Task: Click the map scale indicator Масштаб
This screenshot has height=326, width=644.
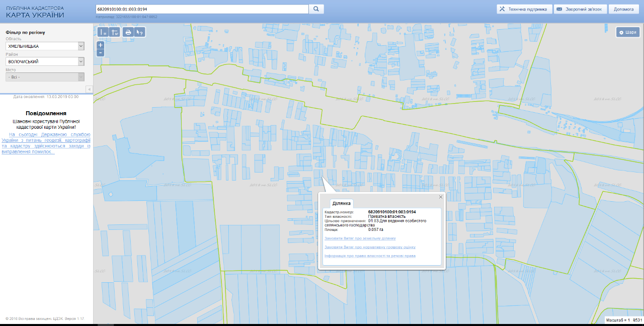Action: point(624,320)
